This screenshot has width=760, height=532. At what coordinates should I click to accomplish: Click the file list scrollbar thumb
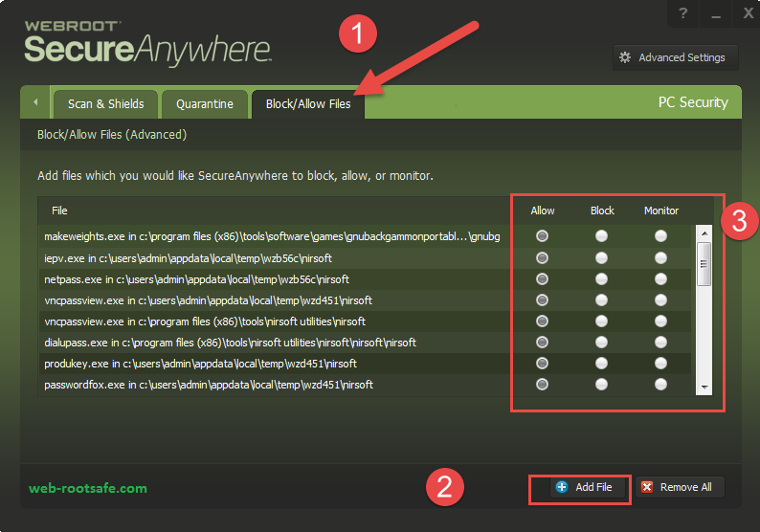tap(704, 264)
